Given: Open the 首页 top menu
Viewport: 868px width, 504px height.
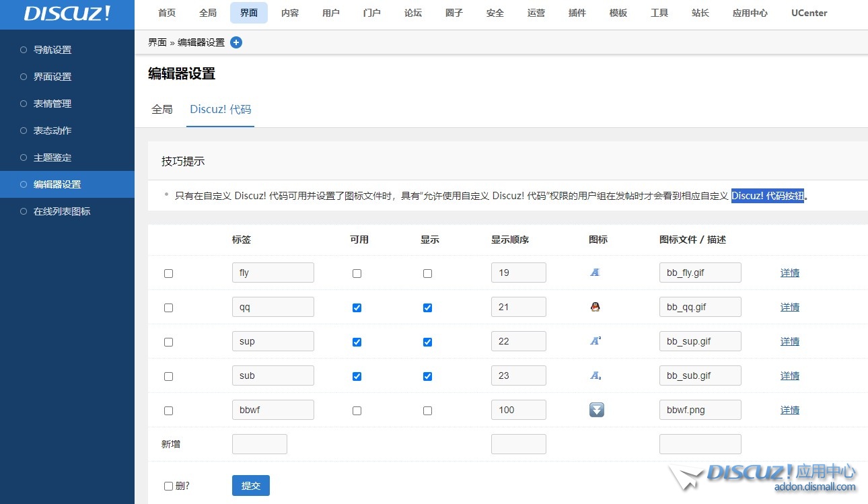Looking at the screenshot, I should tap(167, 13).
